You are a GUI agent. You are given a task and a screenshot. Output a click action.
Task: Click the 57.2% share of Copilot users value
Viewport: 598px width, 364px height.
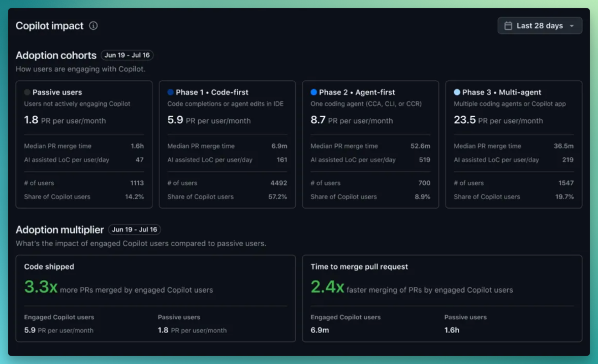point(277,197)
